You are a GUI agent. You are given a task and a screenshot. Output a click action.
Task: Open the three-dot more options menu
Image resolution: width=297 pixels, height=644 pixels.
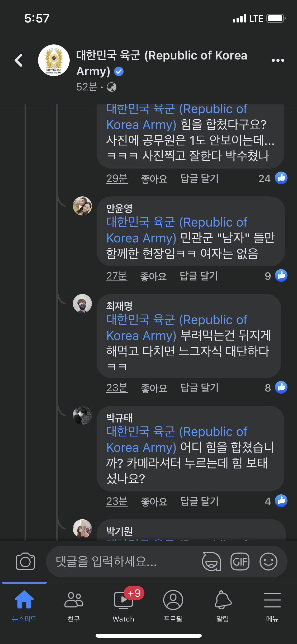click(x=278, y=60)
